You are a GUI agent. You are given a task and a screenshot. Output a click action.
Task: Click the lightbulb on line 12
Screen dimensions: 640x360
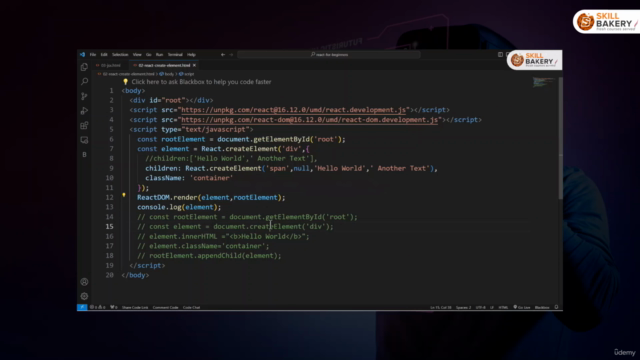pos(124,196)
